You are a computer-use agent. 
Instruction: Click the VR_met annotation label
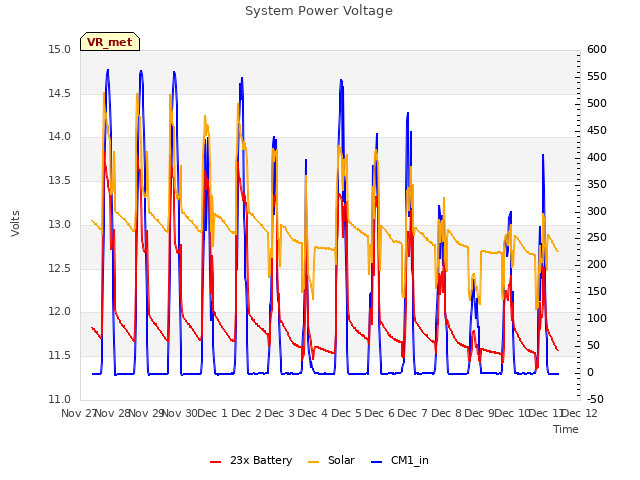tap(110, 42)
